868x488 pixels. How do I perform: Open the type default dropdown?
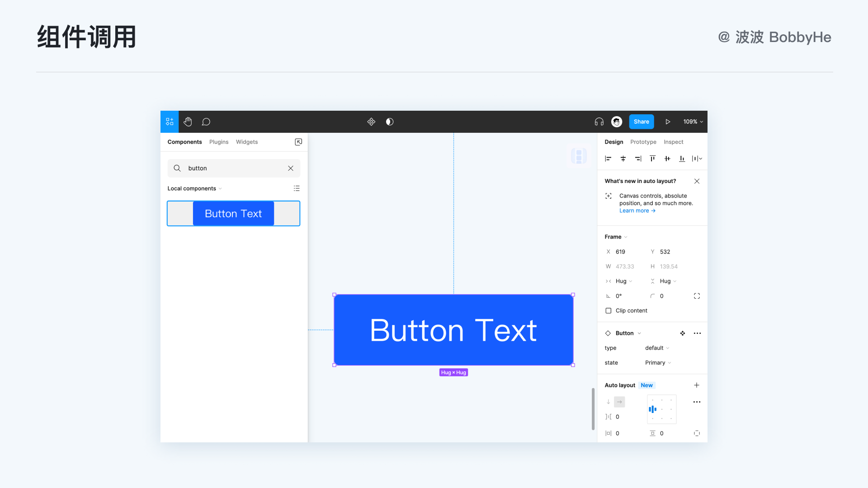(657, 348)
